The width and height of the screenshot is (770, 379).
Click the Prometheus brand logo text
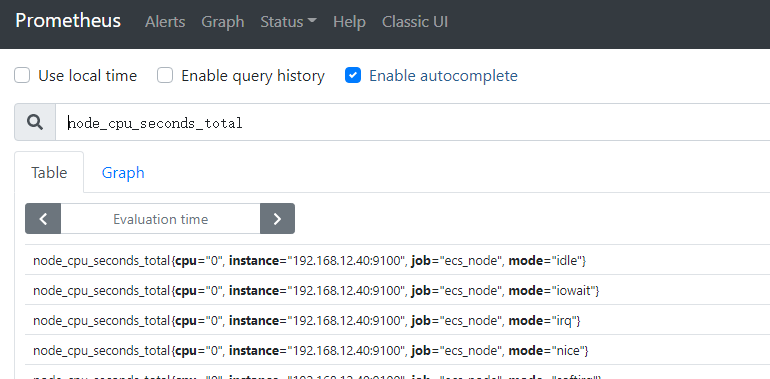(x=68, y=21)
